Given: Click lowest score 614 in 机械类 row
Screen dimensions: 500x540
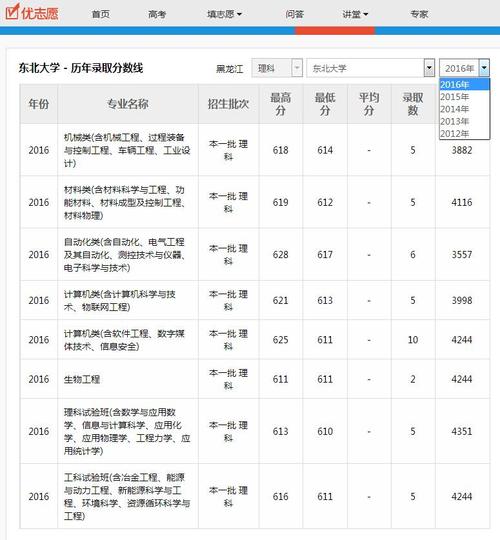Looking at the screenshot, I should coord(325,150).
